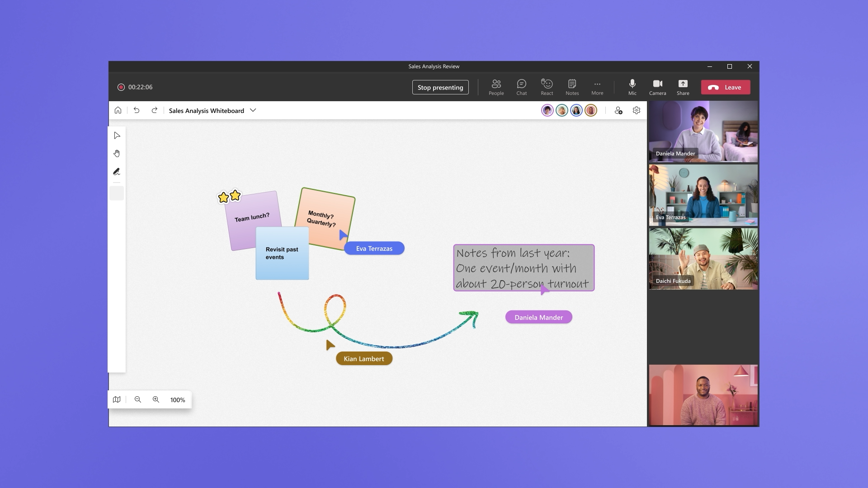The image size is (868, 488).
Task: Click the self-view video at bottom right
Action: (703, 395)
